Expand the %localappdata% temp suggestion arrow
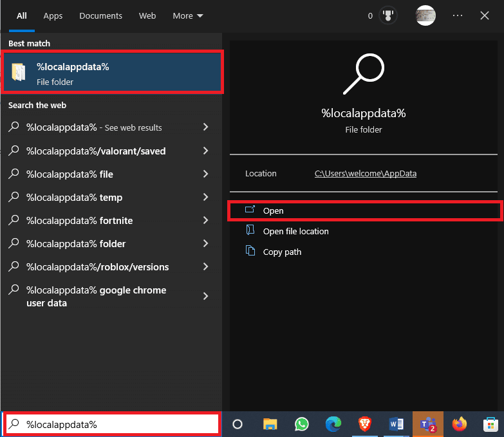Screen dimensions: 504x437 tap(205, 198)
